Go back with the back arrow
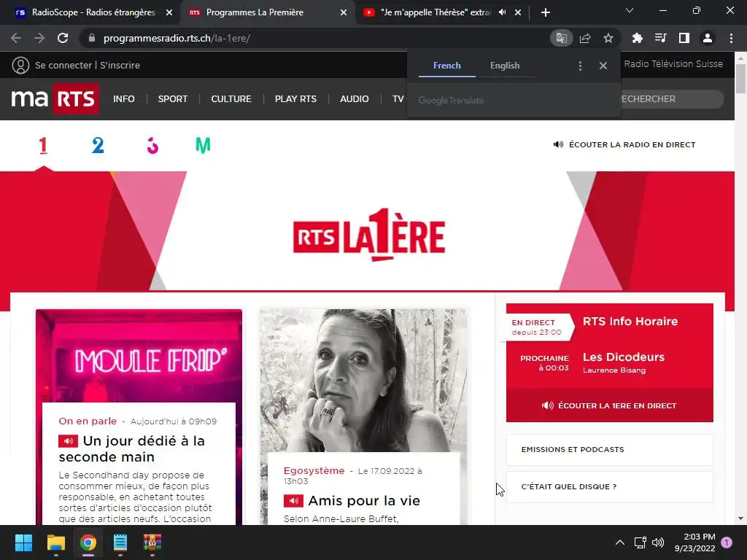 pyautogui.click(x=16, y=38)
